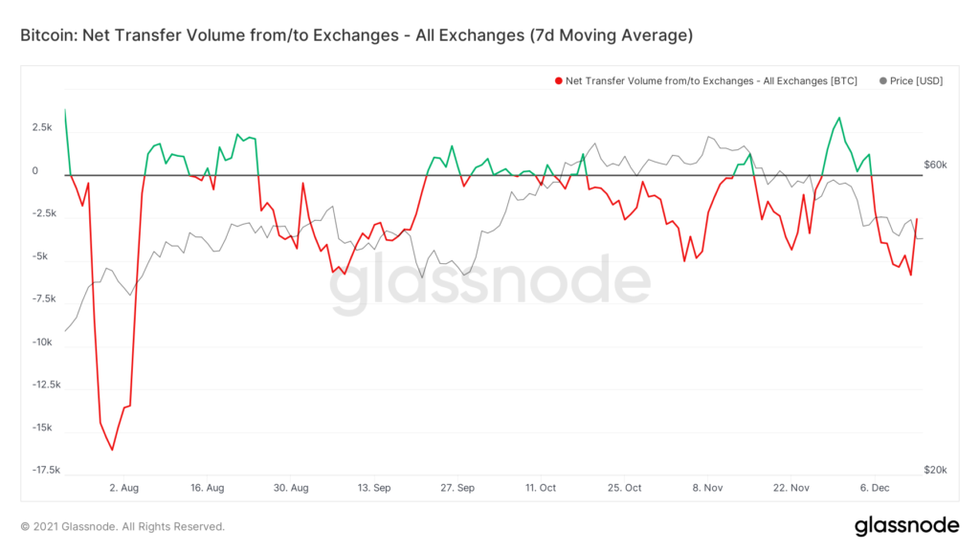980x551 pixels.
Task: Select the 11. Oct date label
Action: (541, 488)
